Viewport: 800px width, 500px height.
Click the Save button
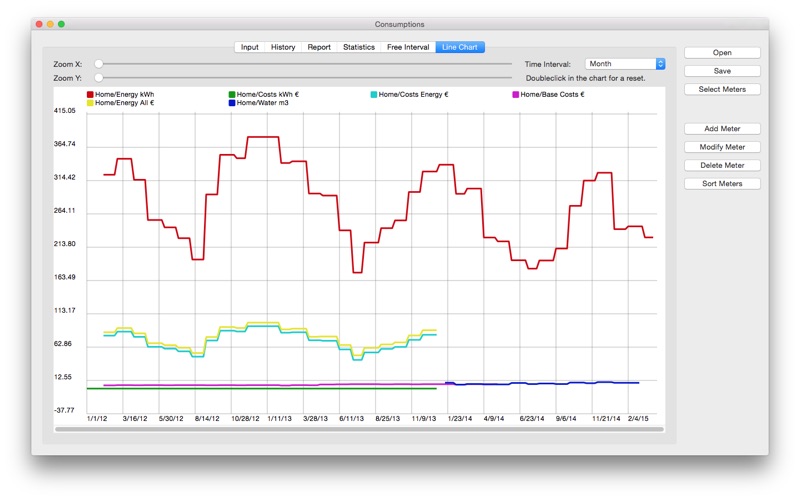[x=722, y=71]
